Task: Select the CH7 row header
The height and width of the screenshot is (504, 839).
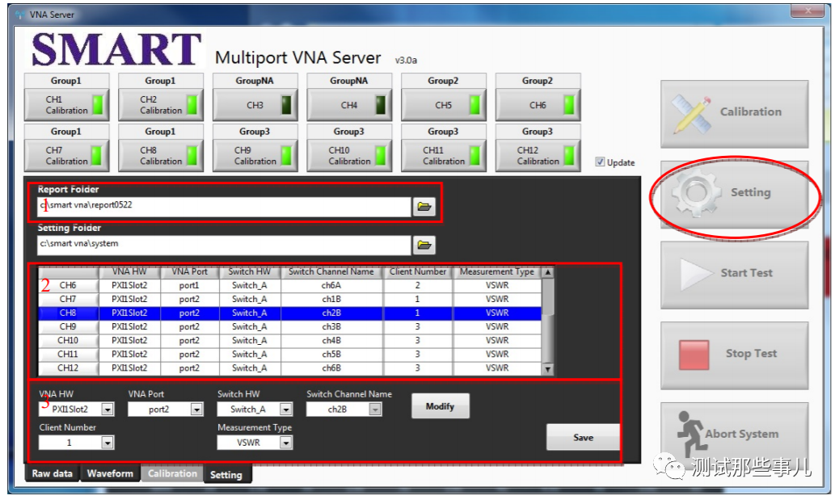Action: (68, 300)
